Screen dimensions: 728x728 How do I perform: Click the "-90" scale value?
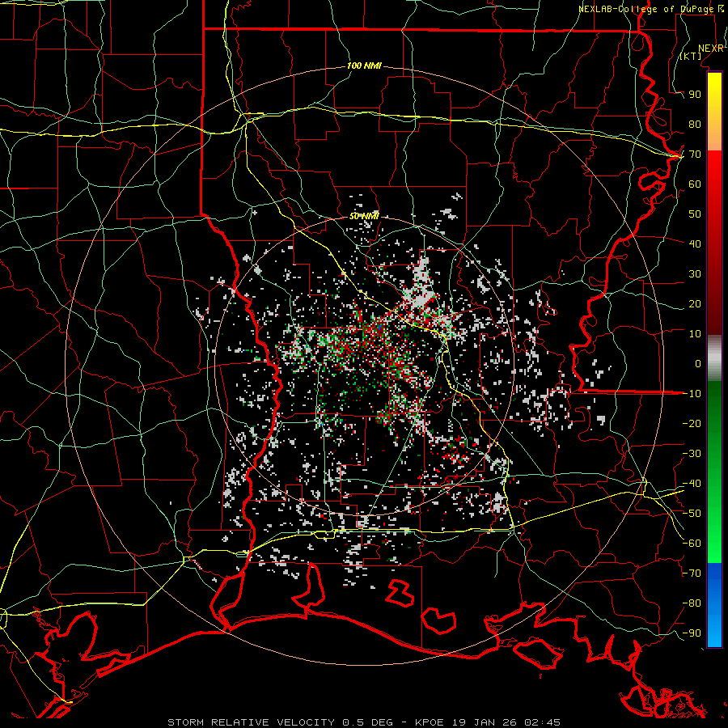pos(692,633)
